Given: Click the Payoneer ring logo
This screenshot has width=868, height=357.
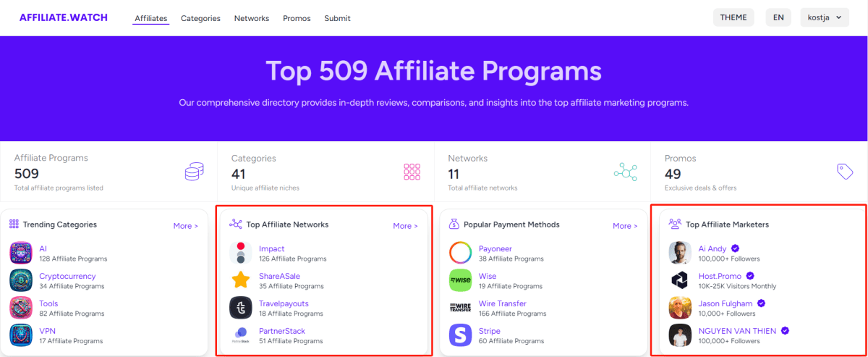Looking at the screenshot, I should pos(461,253).
